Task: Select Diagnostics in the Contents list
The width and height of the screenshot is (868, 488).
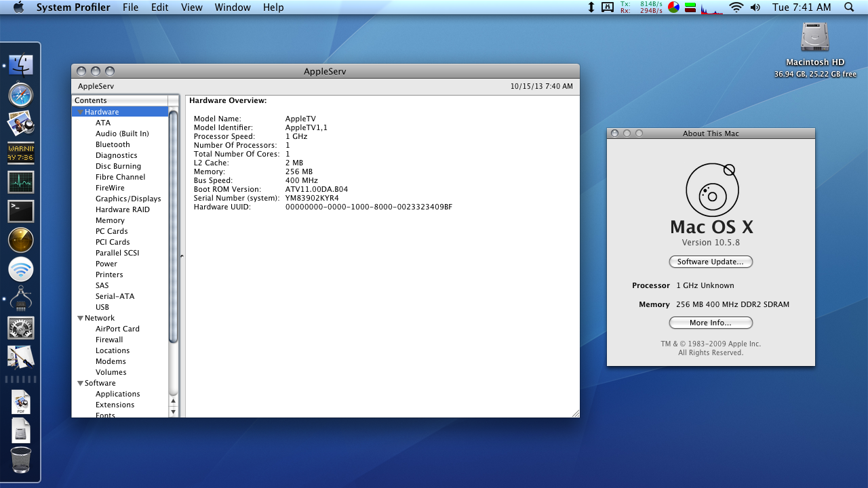Action: [x=117, y=155]
